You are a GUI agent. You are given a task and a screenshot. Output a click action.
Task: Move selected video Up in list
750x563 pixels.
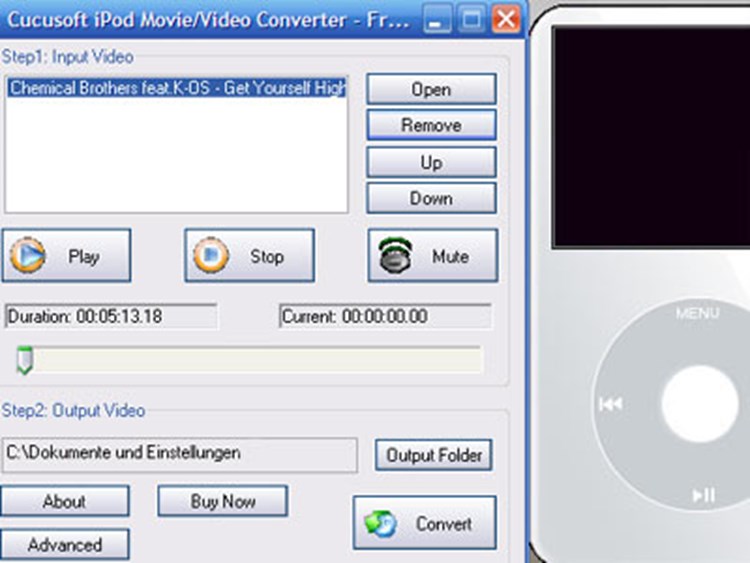(x=431, y=162)
